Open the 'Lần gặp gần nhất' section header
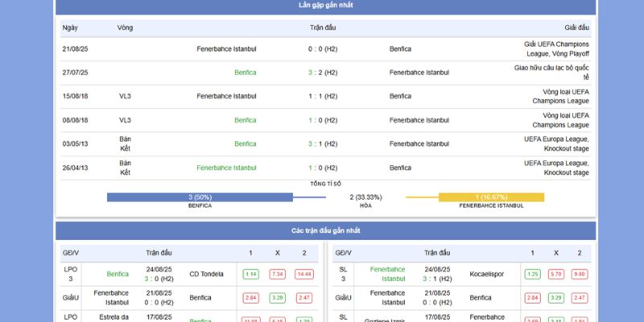The height and width of the screenshot is (322, 644). click(x=325, y=6)
